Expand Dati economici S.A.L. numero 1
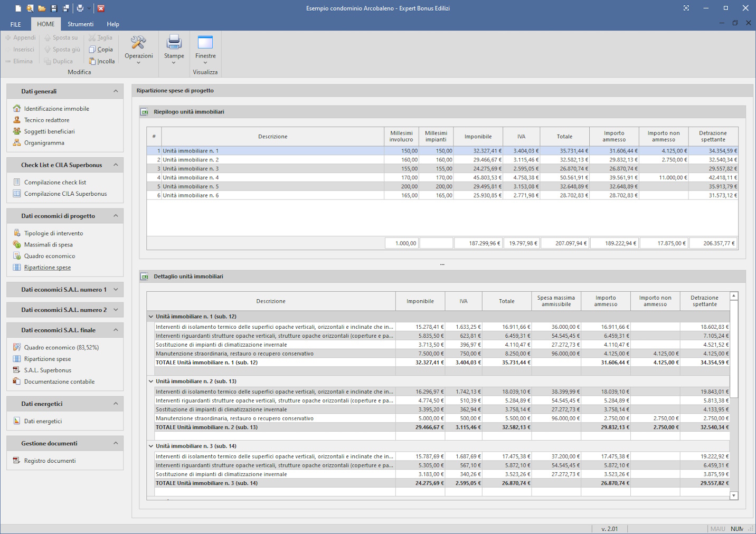756x534 pixels. [116, 290]
